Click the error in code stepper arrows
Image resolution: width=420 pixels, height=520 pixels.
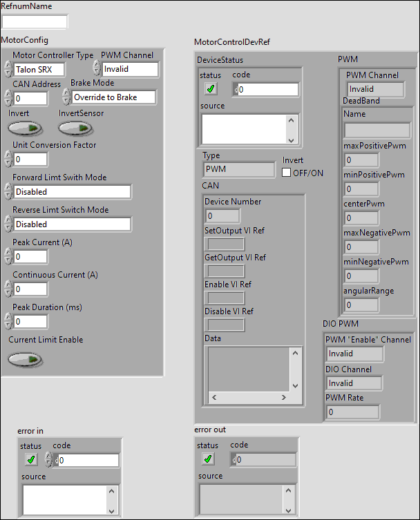48,460
